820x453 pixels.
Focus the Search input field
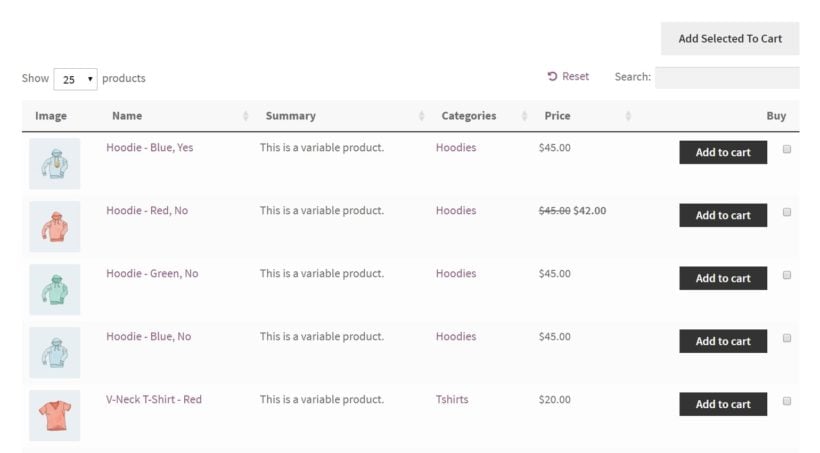[727, 77]
